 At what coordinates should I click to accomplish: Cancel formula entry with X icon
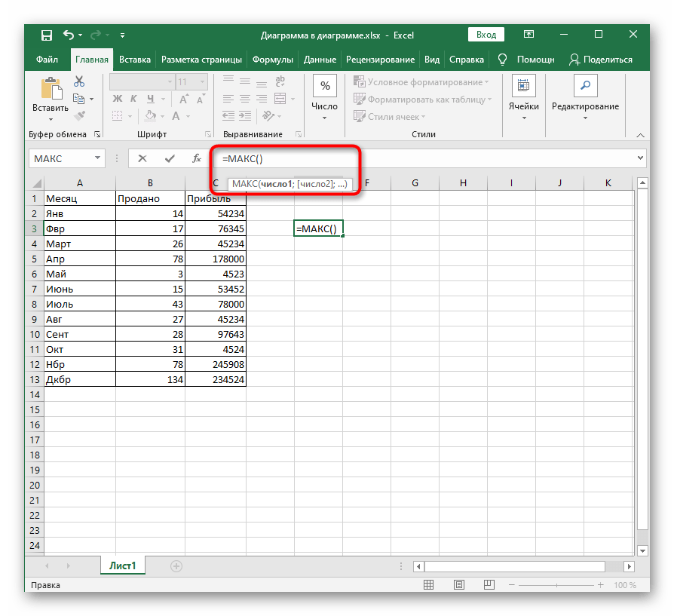tap(143, 158)
